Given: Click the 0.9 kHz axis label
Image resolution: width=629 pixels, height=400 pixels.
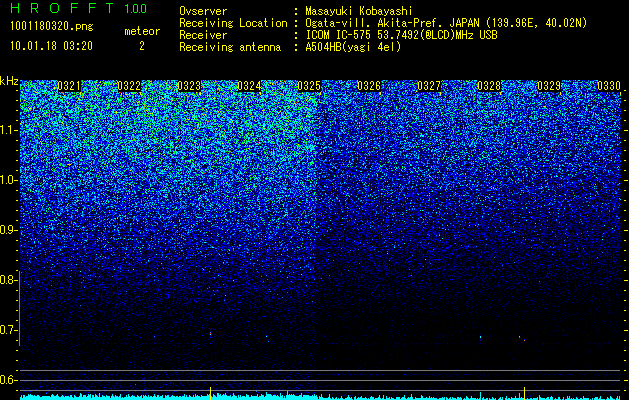Looking at the screenshot, I should point(8,230).
